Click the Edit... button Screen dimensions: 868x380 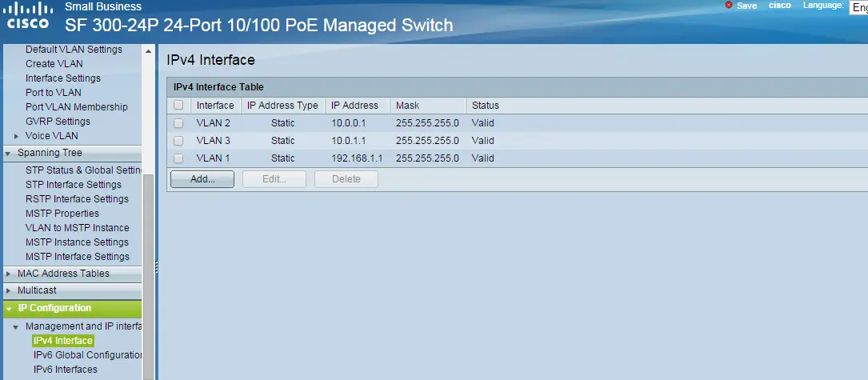[274, 179]
